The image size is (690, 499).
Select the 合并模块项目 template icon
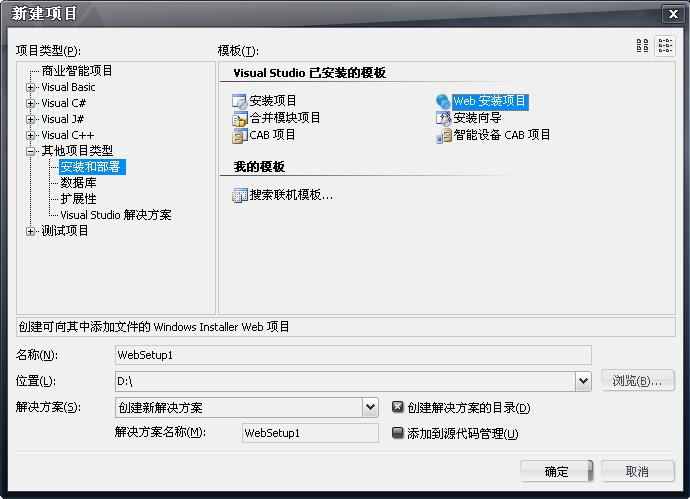pos(240,118)
